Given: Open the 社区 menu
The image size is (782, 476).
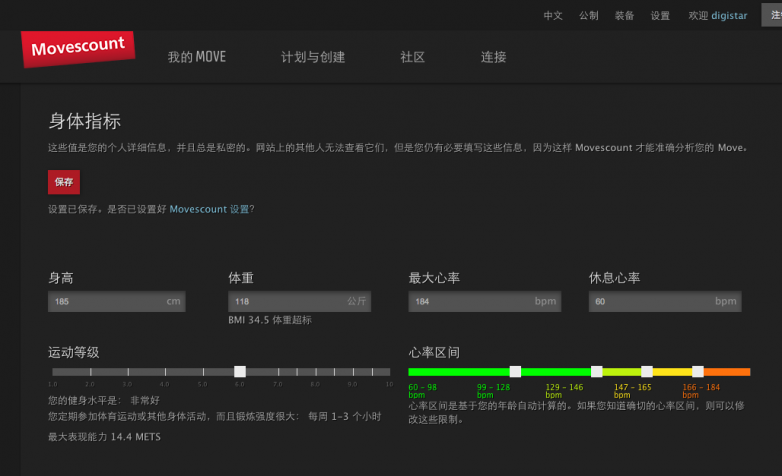Looking at the screenshot, I should [x=412, y=57].
